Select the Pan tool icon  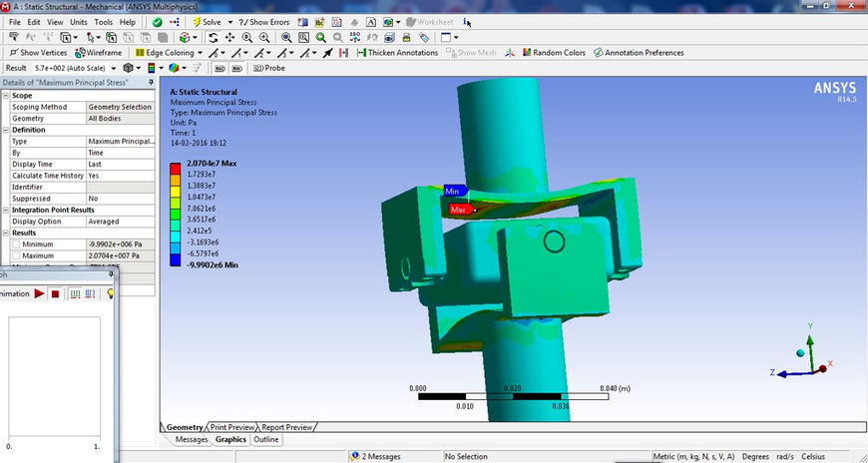point(229,38)
